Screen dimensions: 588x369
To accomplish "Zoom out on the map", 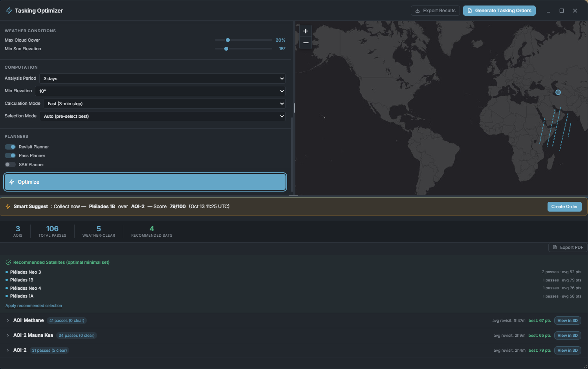I will [306, 43].
